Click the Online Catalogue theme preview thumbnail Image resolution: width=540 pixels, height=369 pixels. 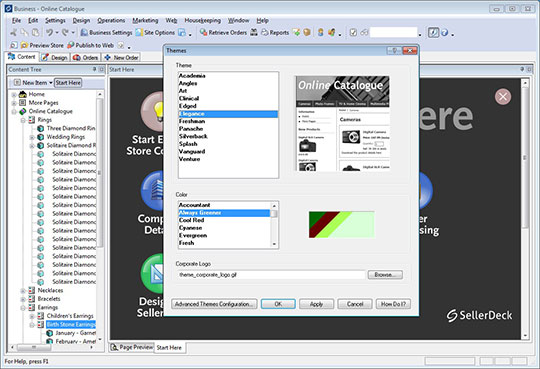click(x=343, y=123)
